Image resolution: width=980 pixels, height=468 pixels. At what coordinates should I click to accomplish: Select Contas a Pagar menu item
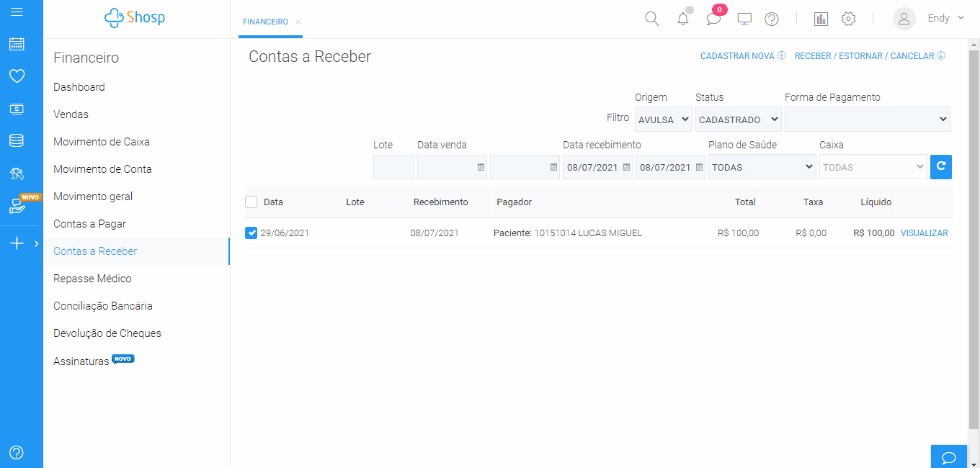click(89, 224)
